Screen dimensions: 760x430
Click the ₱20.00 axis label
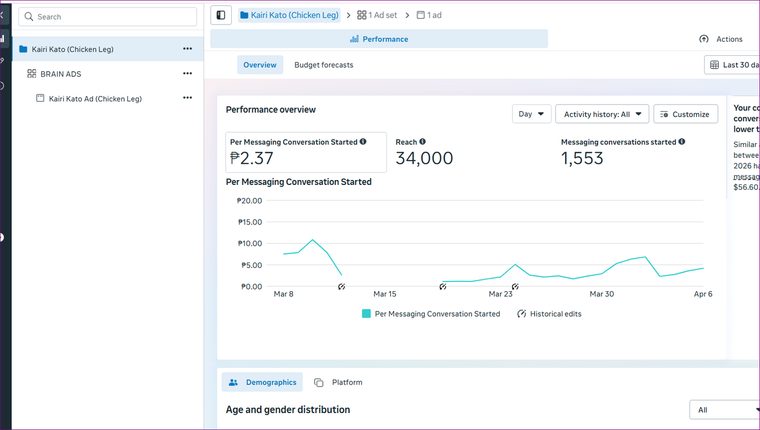pyautogui.click(x=250, y=201)
